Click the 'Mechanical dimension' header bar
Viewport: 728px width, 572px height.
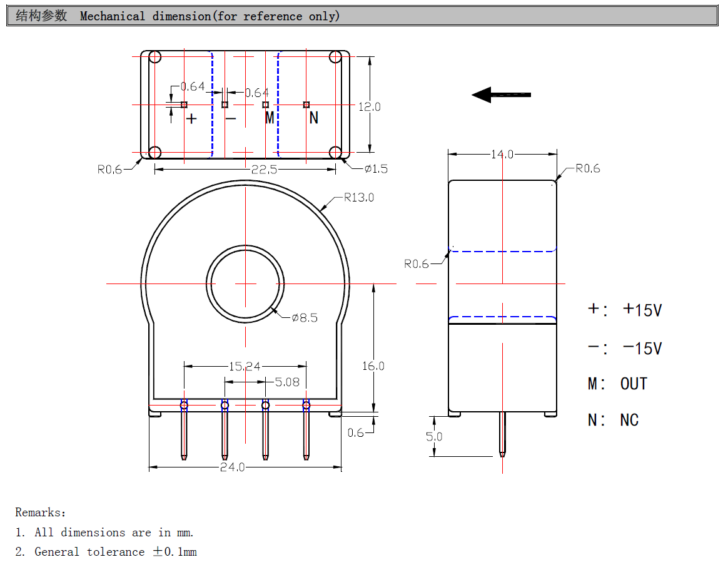(363, 16)
